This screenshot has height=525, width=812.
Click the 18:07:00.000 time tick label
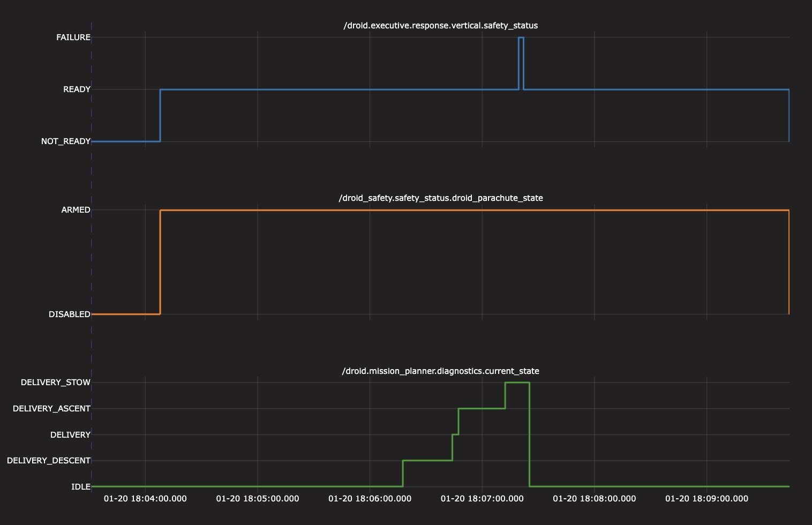pyautogui.click(x=482, y=499)
